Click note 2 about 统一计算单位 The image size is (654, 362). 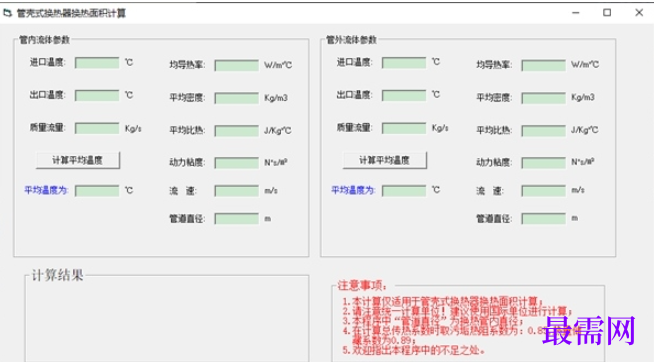pyautogui.click(x=457, y=311)
